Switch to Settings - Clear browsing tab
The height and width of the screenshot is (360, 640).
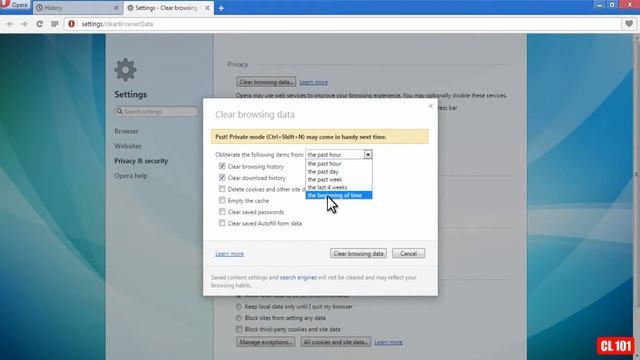(x=168, y=8)
